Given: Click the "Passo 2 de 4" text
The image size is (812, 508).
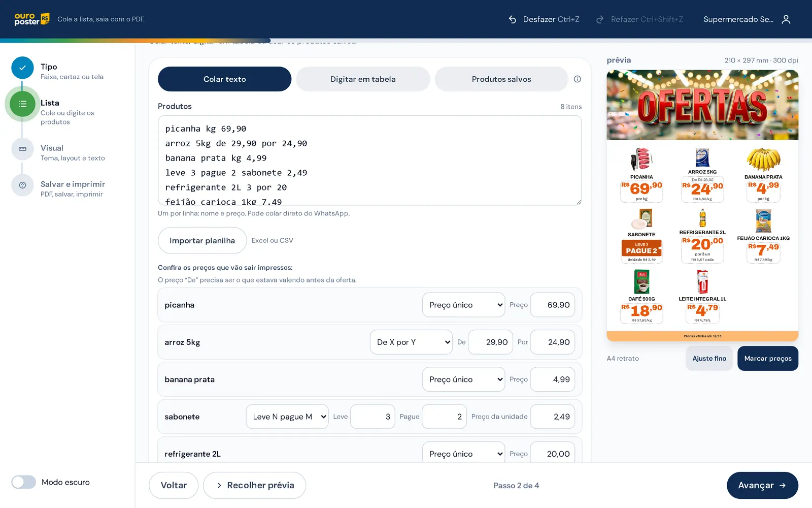Looking at the screenshot, I should 516,486.
